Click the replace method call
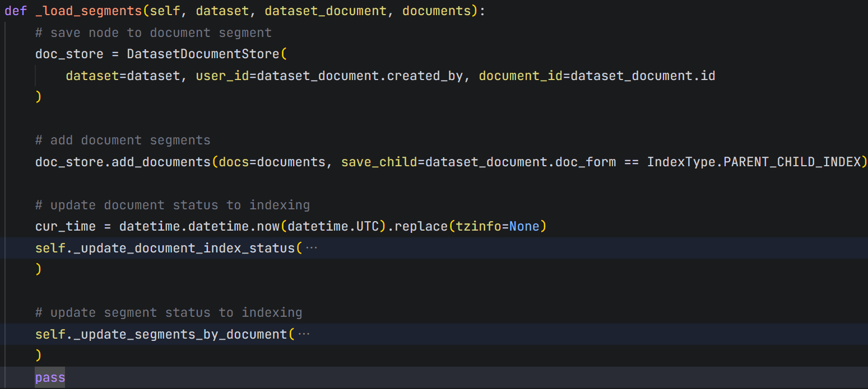 (x=421, y=227)
